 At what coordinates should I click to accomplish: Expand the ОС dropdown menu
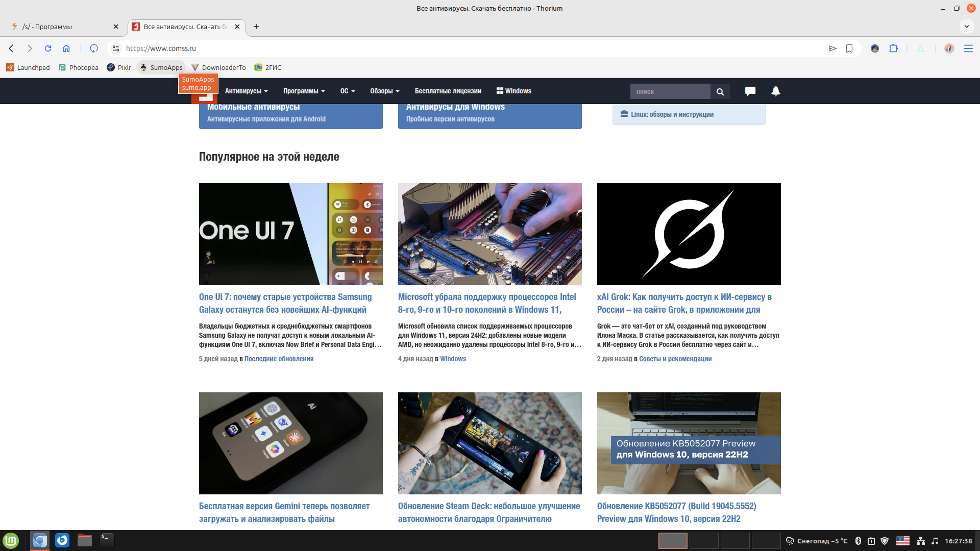click(x=348, y=91)
